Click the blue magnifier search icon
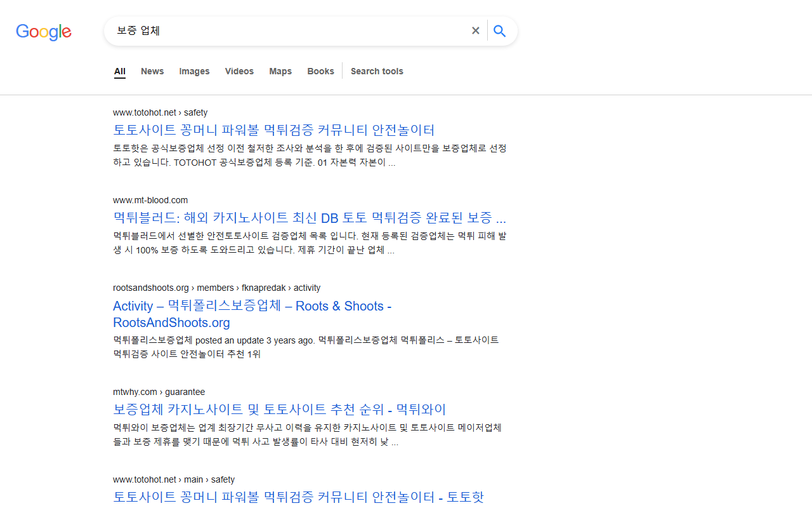 (x=500, y=30)
